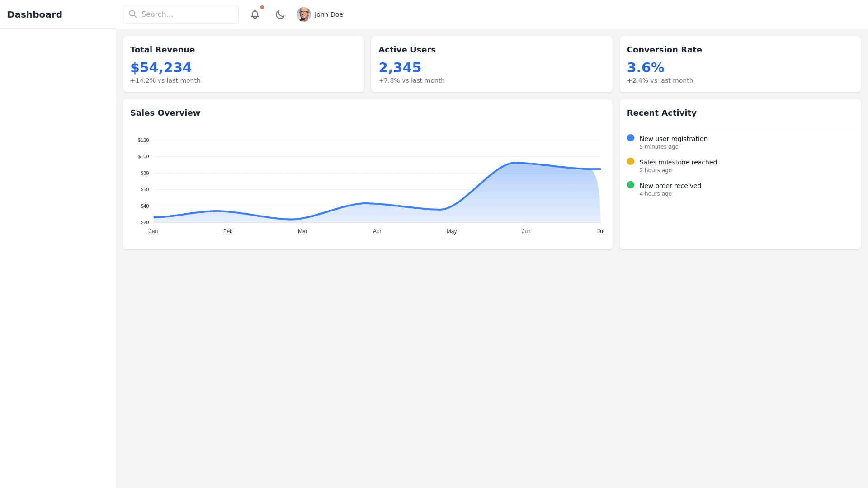Select the Total Revenue card
This screenshot has width=868, height=488.
(x=243, y=64)
